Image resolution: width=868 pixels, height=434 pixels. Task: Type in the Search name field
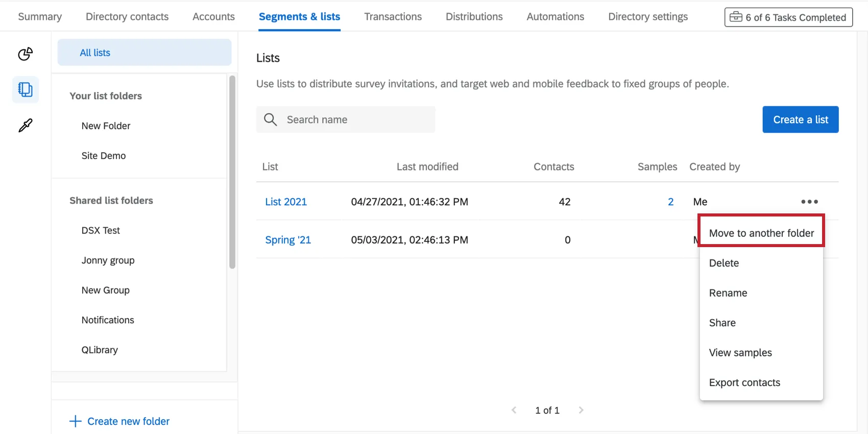(x=357, y=119)
